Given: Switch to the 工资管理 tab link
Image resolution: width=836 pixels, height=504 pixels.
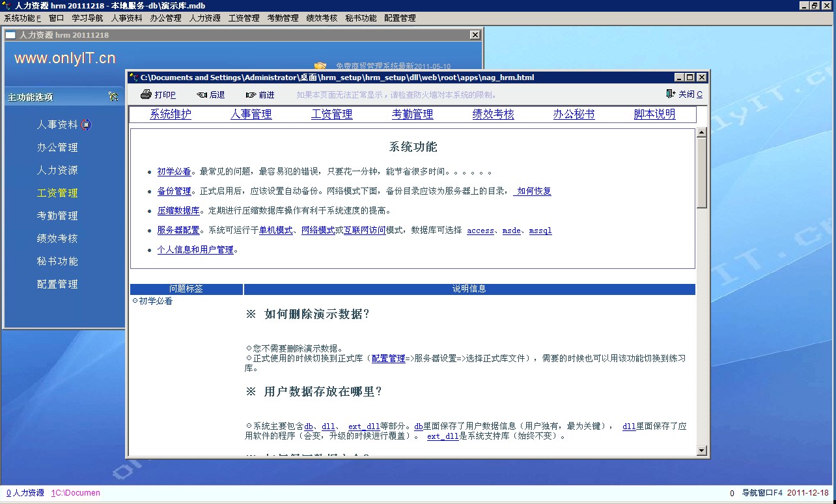Looking at the screenshot, I should 331,115.
